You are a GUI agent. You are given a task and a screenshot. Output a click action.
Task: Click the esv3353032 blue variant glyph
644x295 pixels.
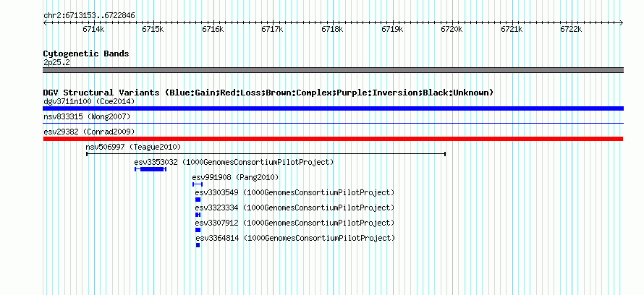151,169
